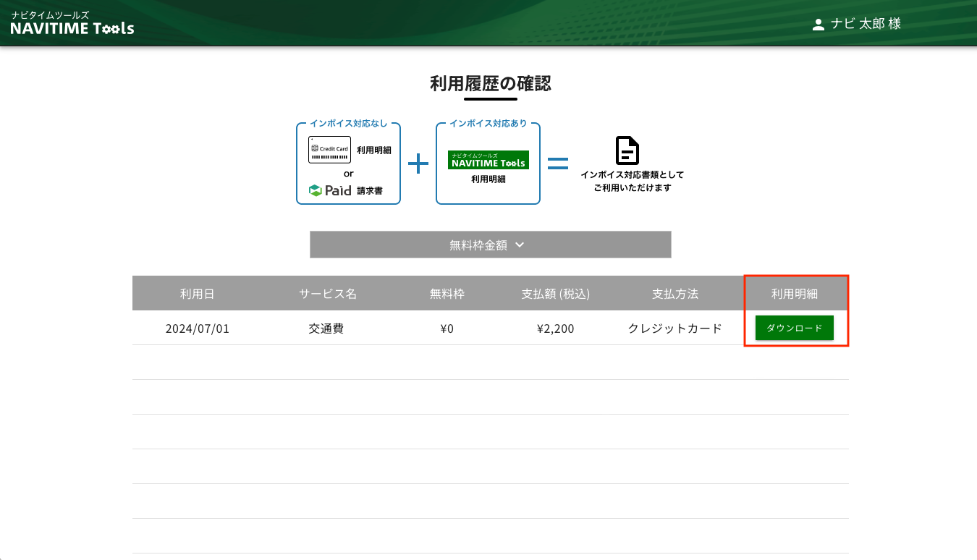Click the 利用履歴の確認 page heading

pyautogui.click(x=491, y=84)
